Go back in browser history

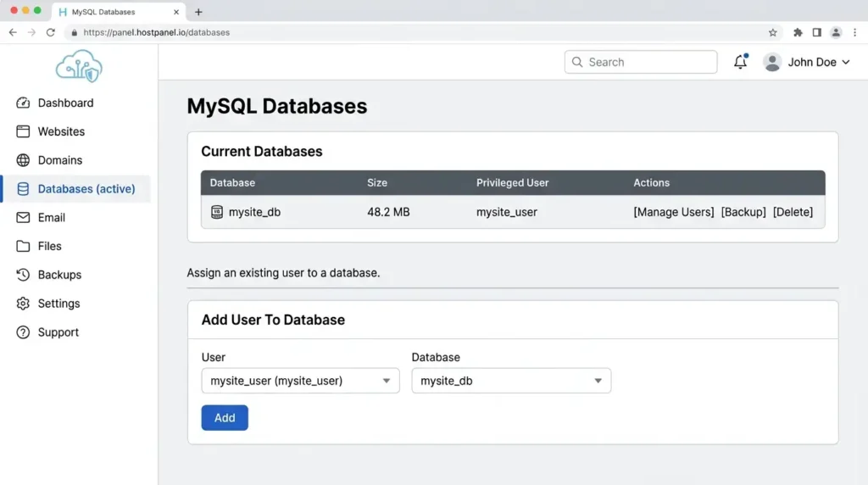coord(13,32)
